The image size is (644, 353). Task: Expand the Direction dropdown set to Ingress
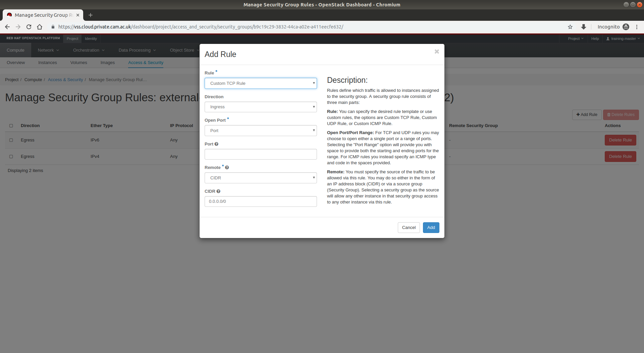(x=261, y=107)
